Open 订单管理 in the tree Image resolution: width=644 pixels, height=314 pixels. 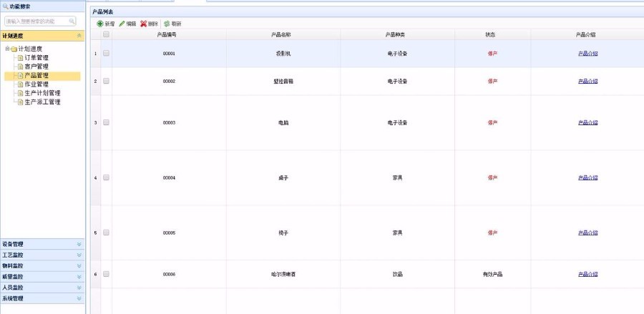click(x=36, y=58)
